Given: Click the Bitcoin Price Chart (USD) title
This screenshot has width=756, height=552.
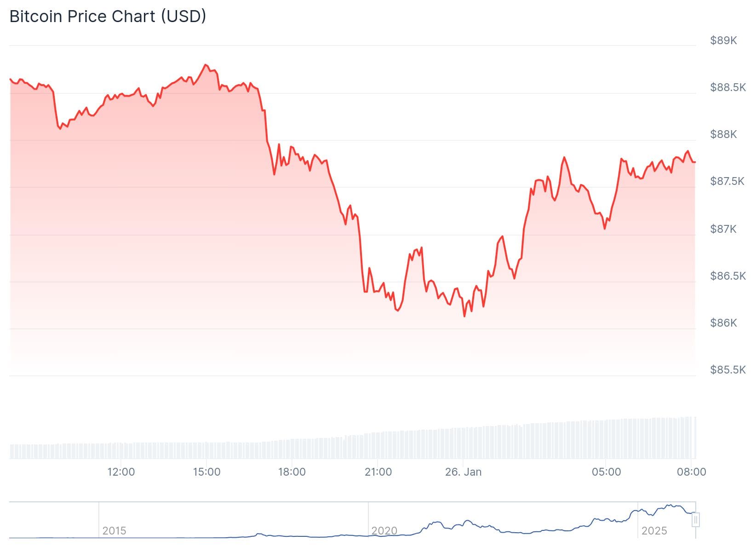Looking at the screenshot, I should (x=108, y=17).
